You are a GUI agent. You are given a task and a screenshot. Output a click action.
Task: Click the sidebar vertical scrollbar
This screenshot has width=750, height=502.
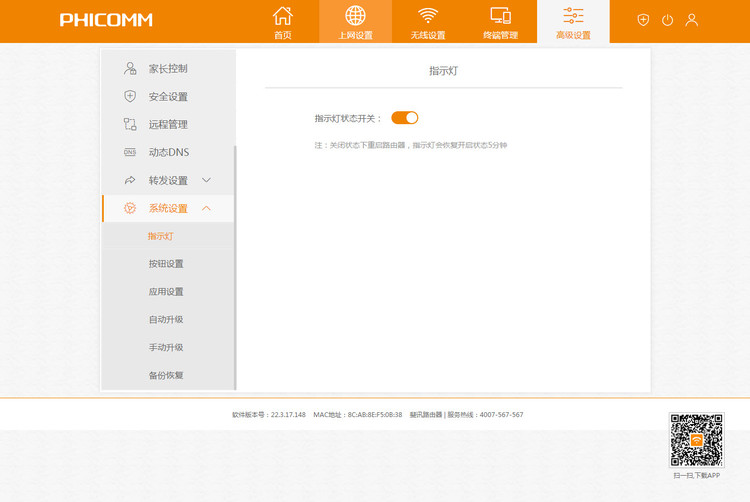click(x=235, y=268)
